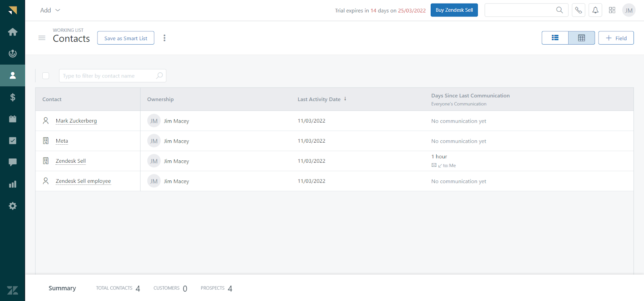The image size is (644, 301).
Task: Click the search magnifier icon
Action: [x=559, y=10]
